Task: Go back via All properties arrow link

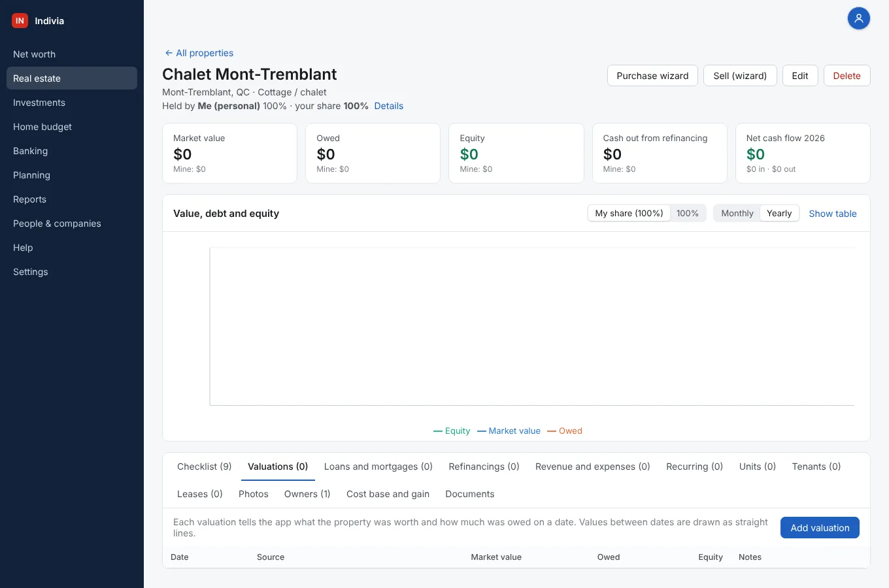Action: click(199, 53)
